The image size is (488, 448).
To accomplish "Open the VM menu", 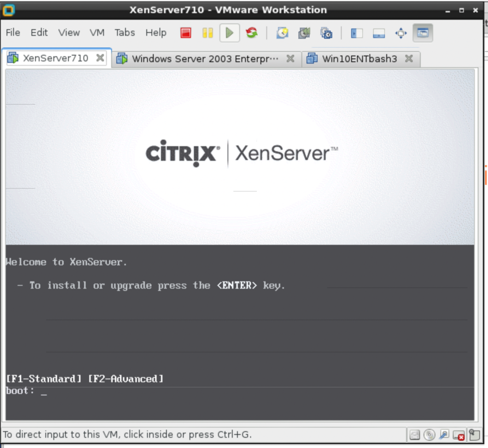I will [97, 32].
